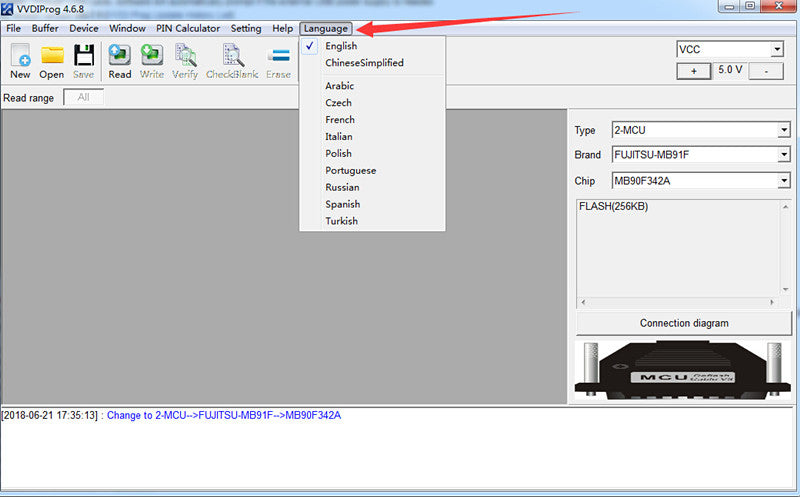Expand the Chip dropdown showing MB90F342A

(x=783, y=180)
